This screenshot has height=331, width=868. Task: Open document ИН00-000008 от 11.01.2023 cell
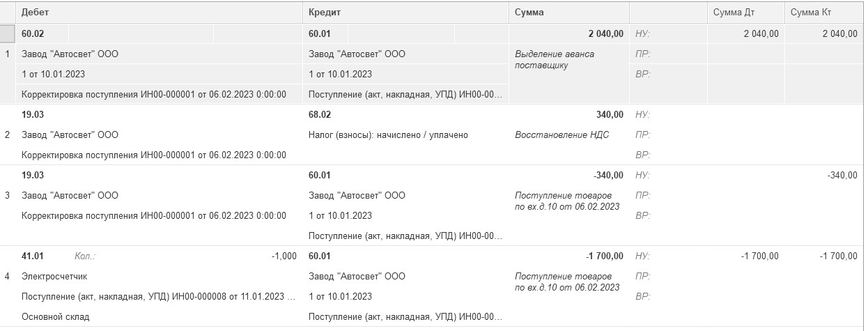click(158, 297)
